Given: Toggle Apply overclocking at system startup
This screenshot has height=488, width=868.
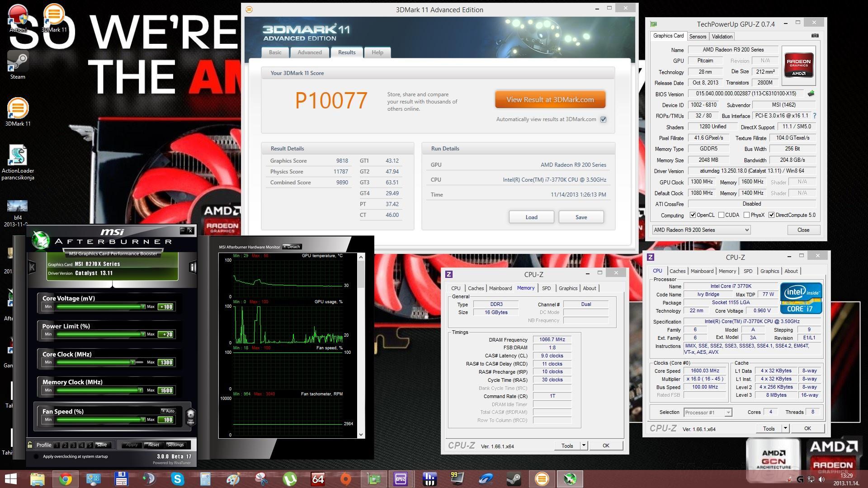Looking at the screenshot, I should 36,456.
